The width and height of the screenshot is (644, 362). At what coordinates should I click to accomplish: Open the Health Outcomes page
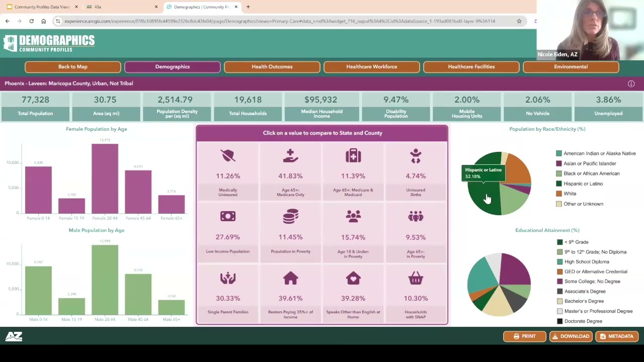[272, 66]
